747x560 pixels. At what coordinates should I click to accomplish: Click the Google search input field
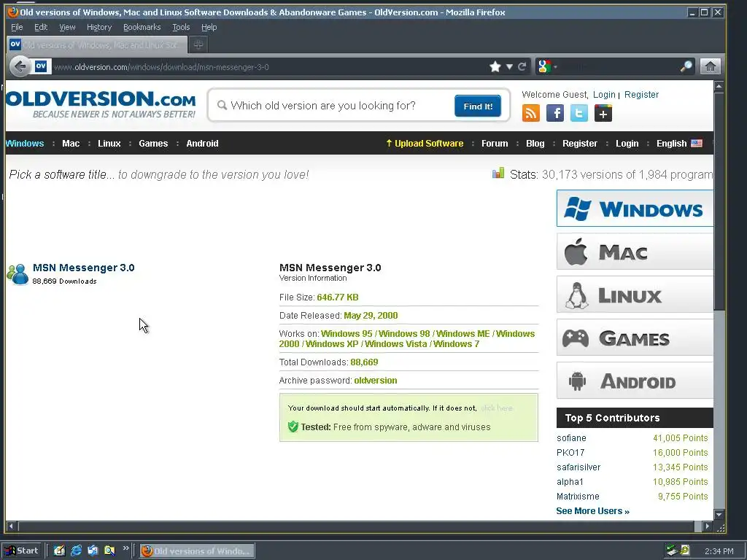(x=619, y=66)
